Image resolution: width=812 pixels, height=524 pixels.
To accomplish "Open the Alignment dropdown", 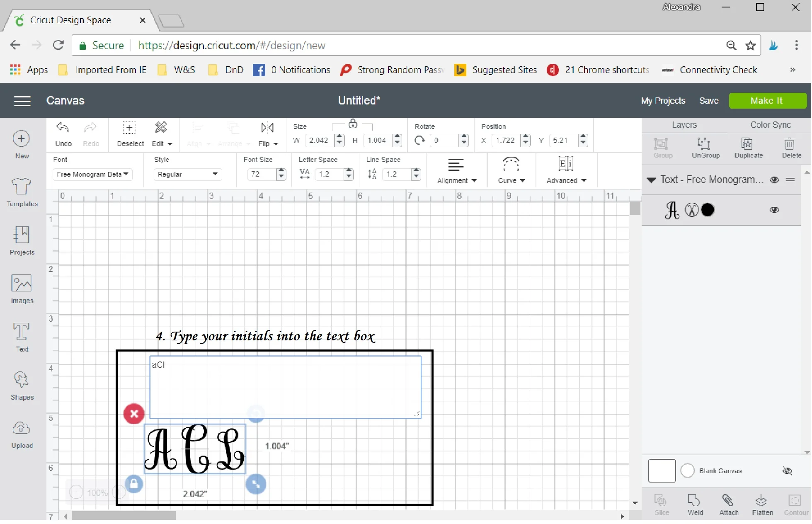I will click(x=457, y=171).
